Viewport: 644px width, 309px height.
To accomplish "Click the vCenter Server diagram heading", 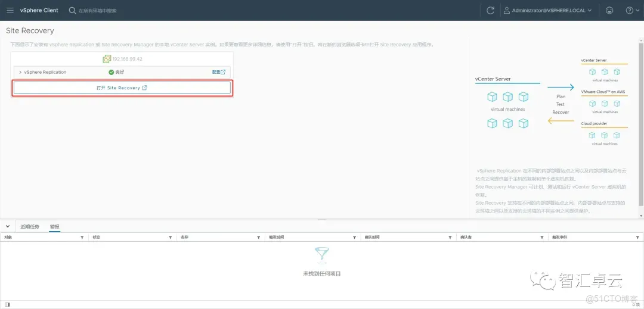I will pyautogui.click(x=493, y=79).
